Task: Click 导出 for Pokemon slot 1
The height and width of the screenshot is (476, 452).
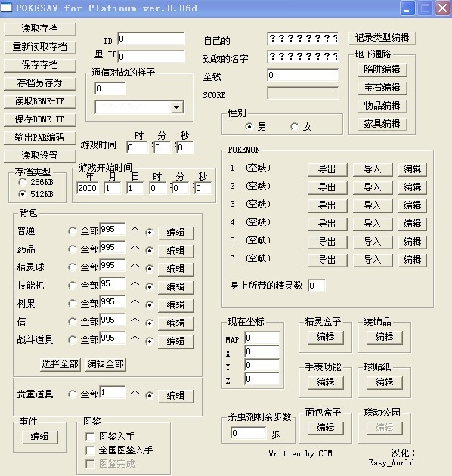Action: click(x=327, y=169)
